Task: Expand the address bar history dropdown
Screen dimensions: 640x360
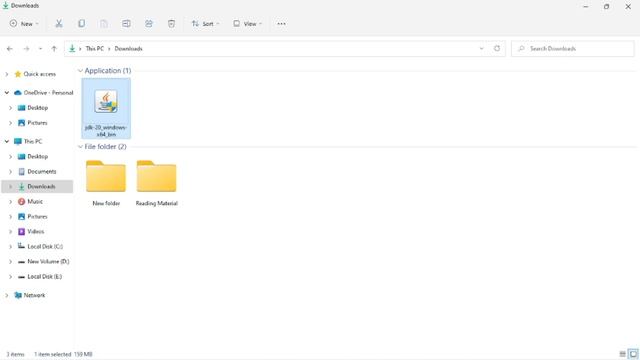Action: (481, 49)
